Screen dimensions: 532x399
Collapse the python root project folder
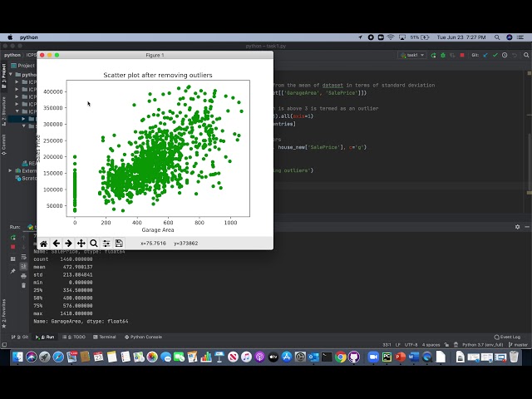[x=11, y=74]
